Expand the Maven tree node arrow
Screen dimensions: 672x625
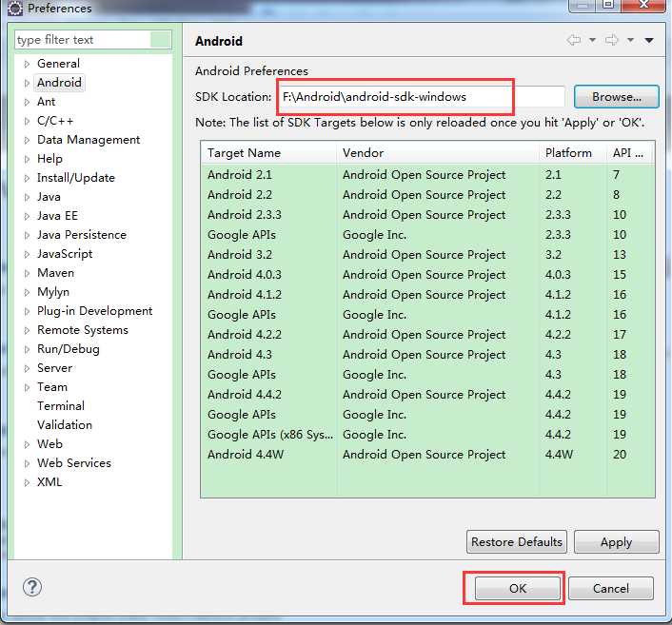click(27, 273)
